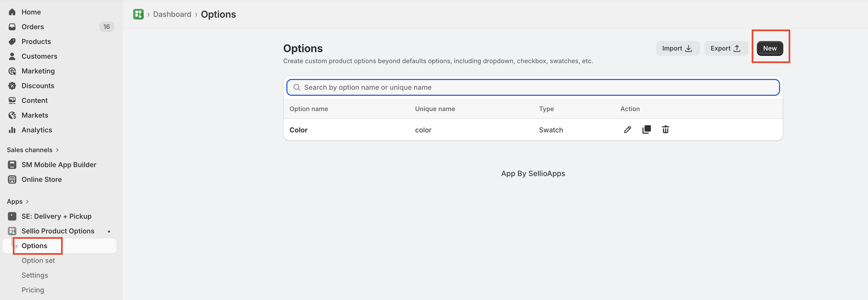
Task: Click the Online Store storefront icon
Action: (x=12, y=179)
